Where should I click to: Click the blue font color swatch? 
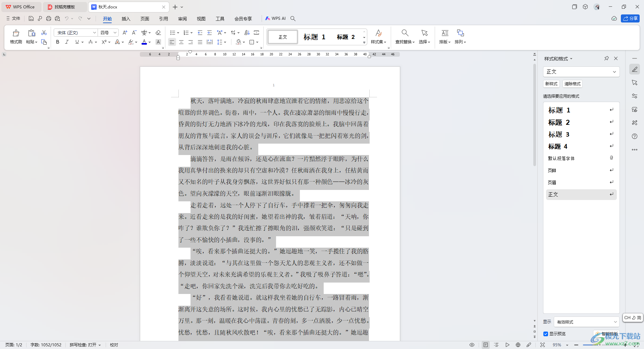[144, 42]
